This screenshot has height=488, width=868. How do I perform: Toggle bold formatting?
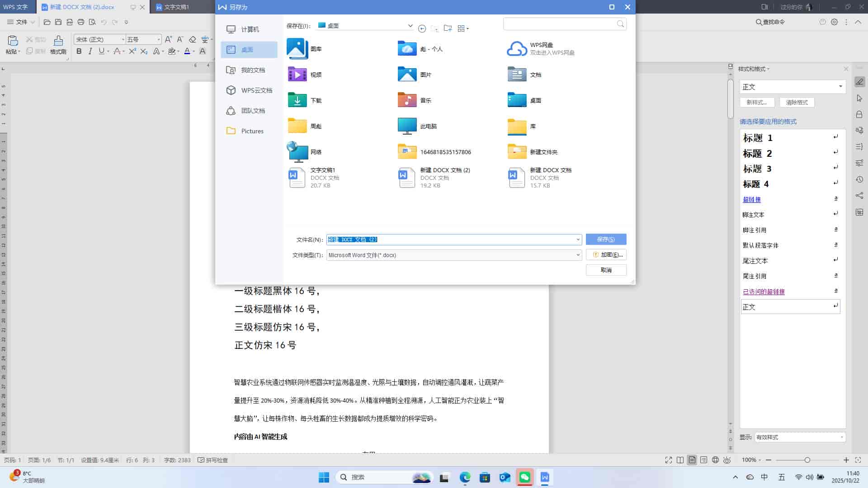(x=79, y=52)
